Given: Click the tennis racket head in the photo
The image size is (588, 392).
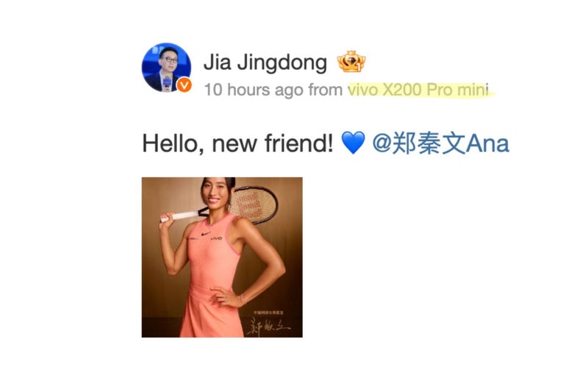Looking at the screenshot, I should pyautogui.click(x=254, y=204).
